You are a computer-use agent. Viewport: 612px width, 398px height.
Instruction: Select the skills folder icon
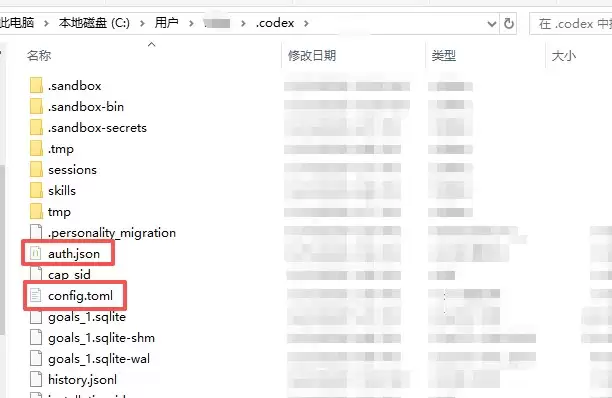pos(36,190)
